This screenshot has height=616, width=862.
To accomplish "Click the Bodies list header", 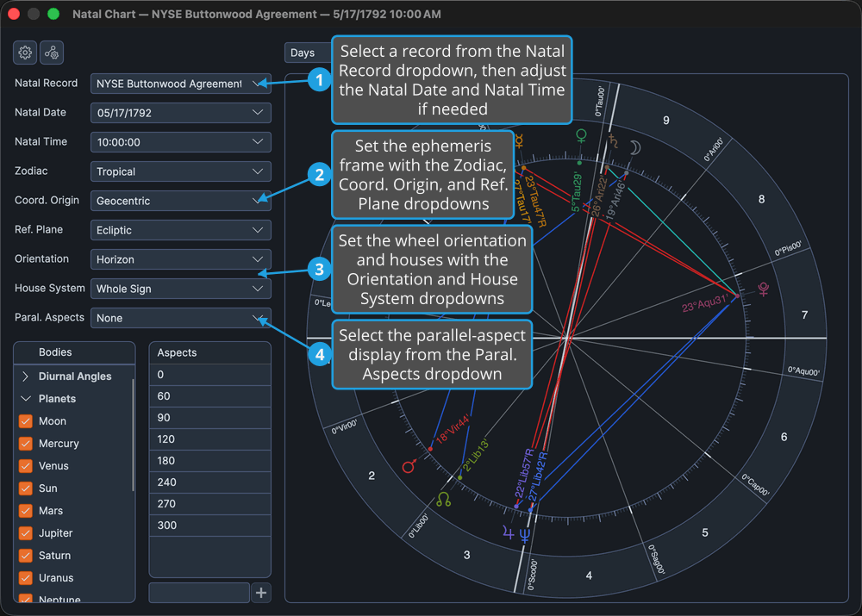I will (x=74, y=352).
